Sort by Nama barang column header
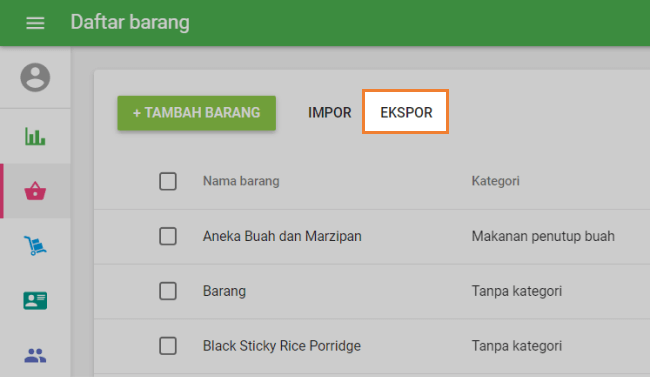This screenshot has height=377, width=650. click(x=241, y=181)
